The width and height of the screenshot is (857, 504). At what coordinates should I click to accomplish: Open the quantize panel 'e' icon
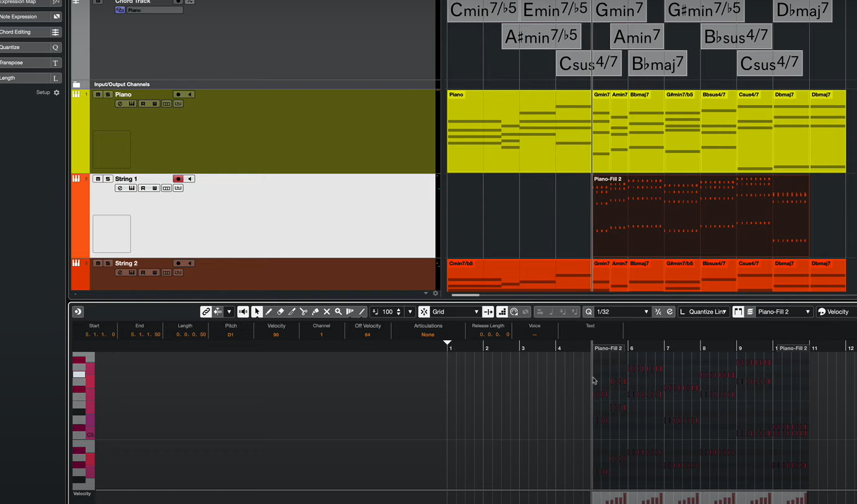[x=670, y=312]
